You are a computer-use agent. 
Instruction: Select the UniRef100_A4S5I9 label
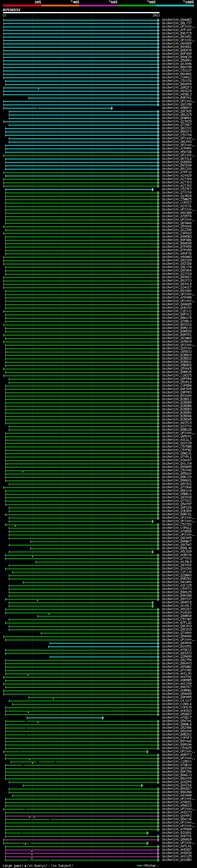(x=177, y=423)
